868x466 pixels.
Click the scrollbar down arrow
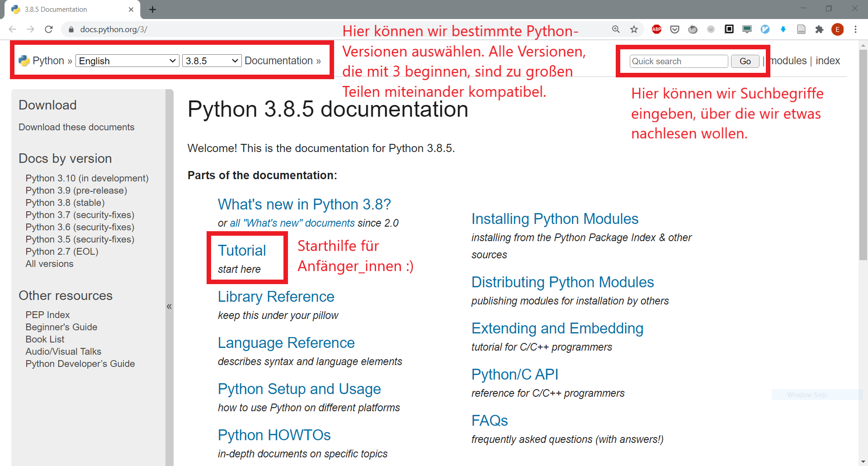863,461
